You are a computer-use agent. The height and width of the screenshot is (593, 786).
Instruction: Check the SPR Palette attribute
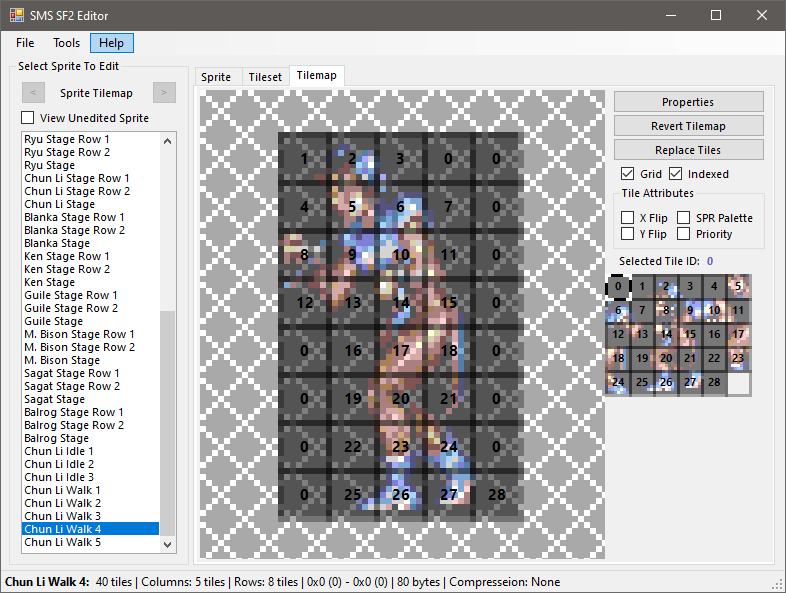click(683, 218)
